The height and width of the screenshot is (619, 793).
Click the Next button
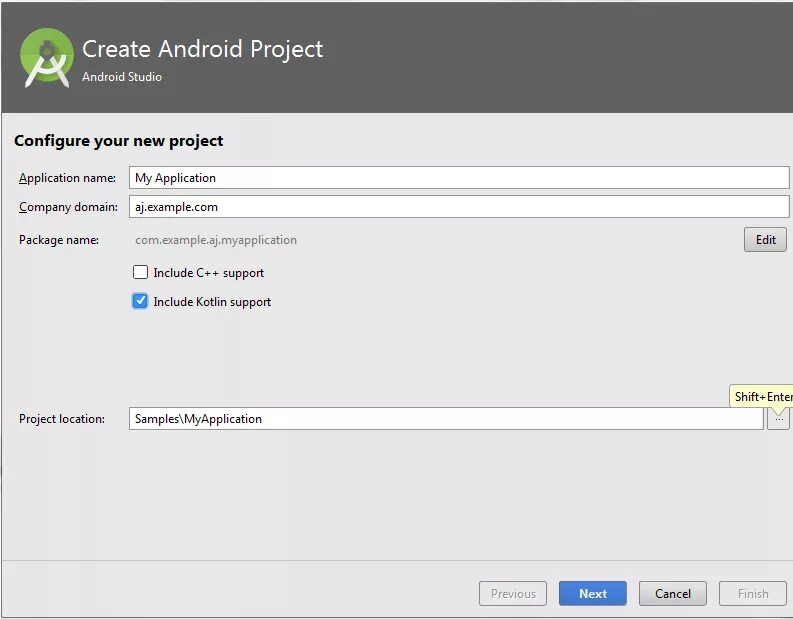[x=593, y=594]
